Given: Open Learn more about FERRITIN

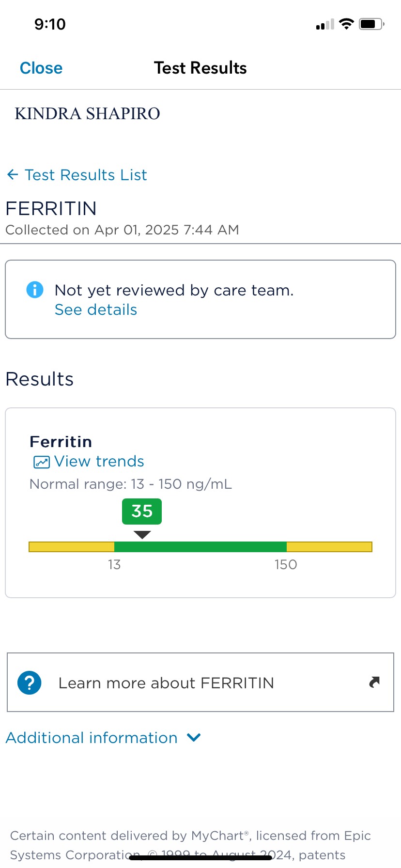Looking at the screenshot, I should tap(166, 683).
